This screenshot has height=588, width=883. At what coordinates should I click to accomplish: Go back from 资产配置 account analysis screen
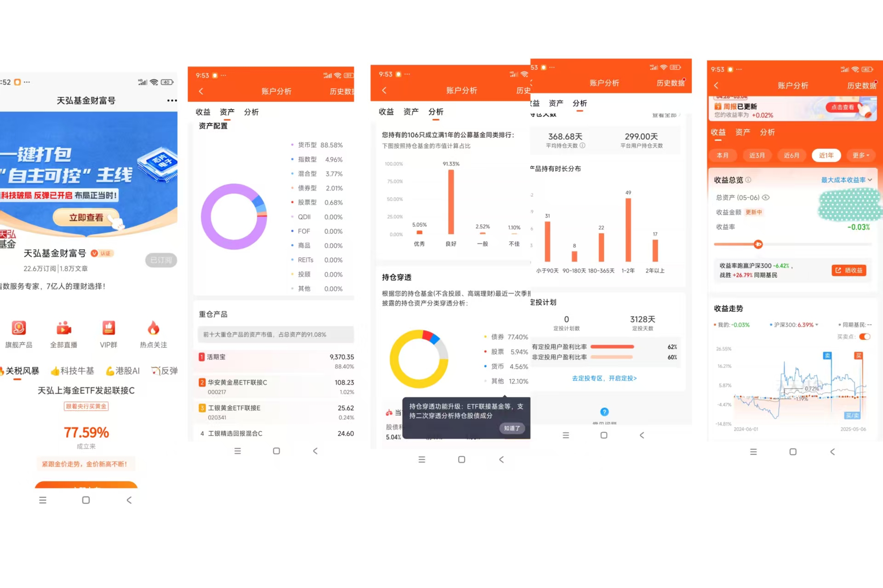click(201, 91)
